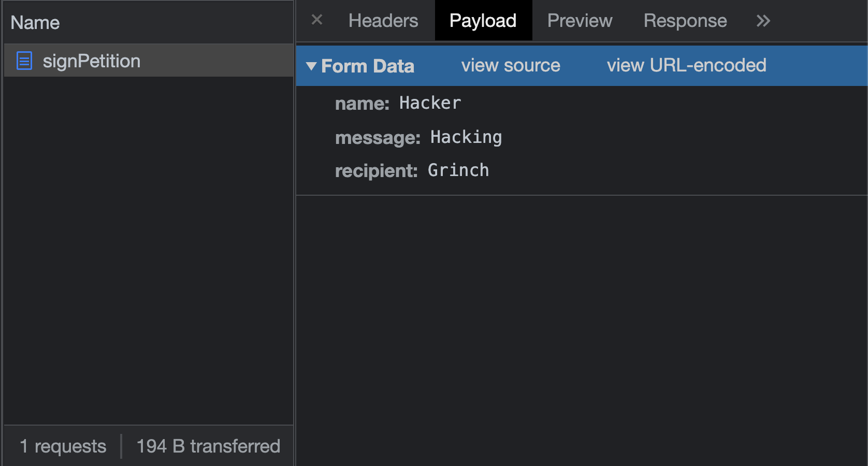Screen dimensions: 868x466
Task: Click the message value Hacking
Action: (466, 137)
